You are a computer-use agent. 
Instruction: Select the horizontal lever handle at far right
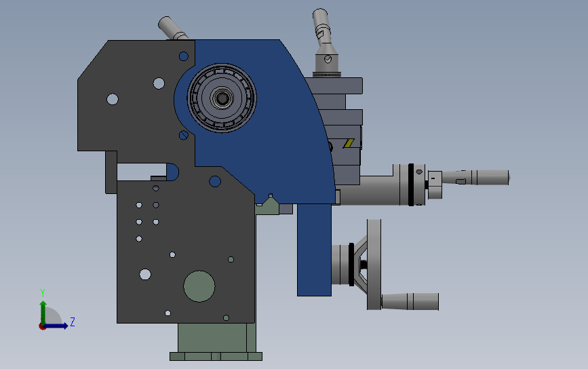click(475, 177)
